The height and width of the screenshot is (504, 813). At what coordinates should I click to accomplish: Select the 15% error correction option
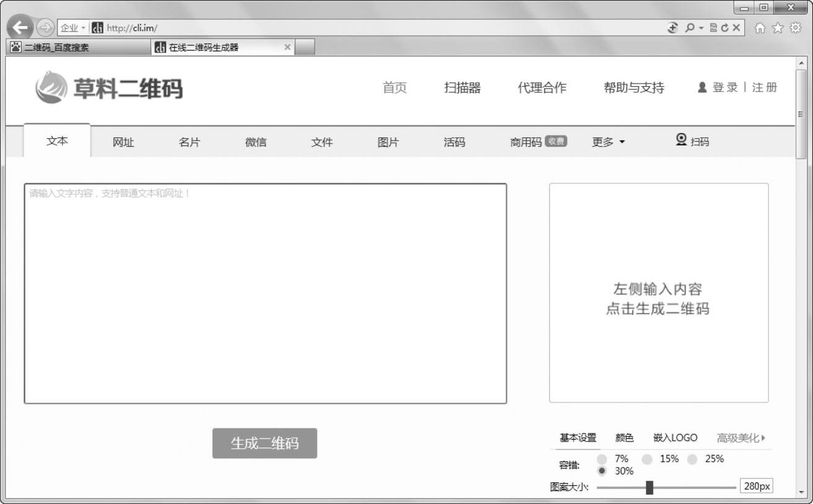647,459
